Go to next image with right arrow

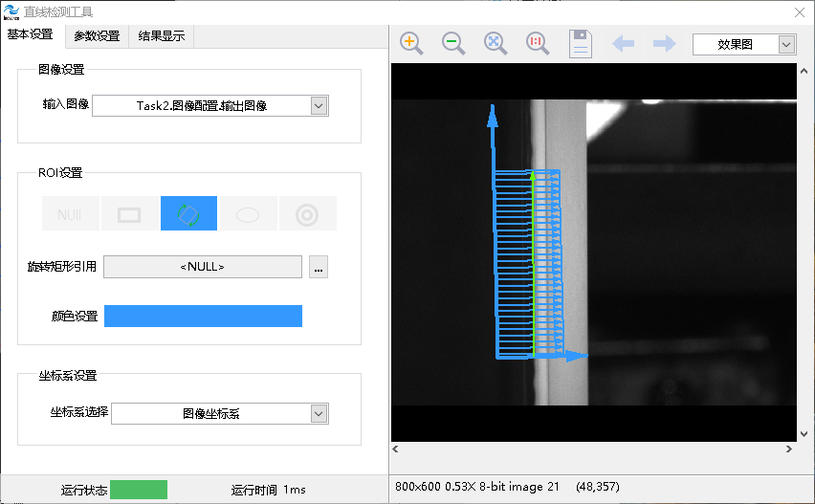tap(664, 44)
